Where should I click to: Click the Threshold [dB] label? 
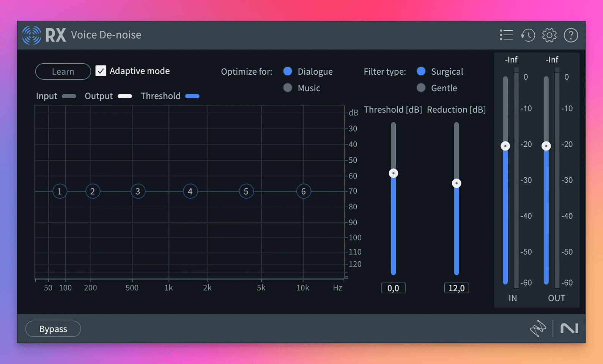click(393, 110)
